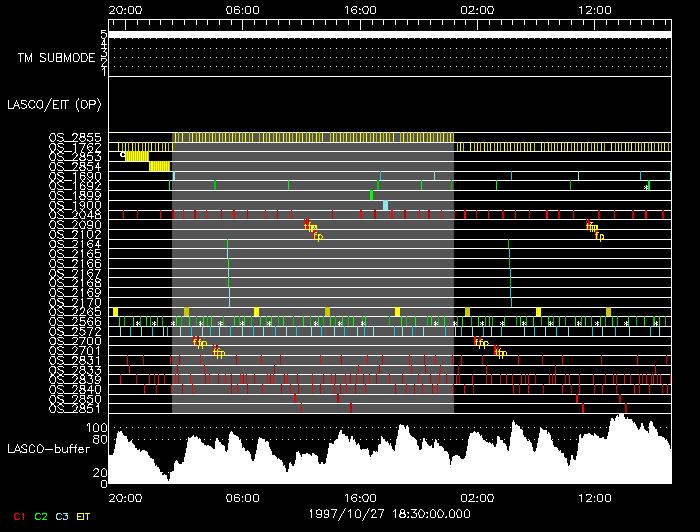Click the green bar in OS_1899 row
The width and height of the screenshot is (700, 532).
(x=371, y=195)
